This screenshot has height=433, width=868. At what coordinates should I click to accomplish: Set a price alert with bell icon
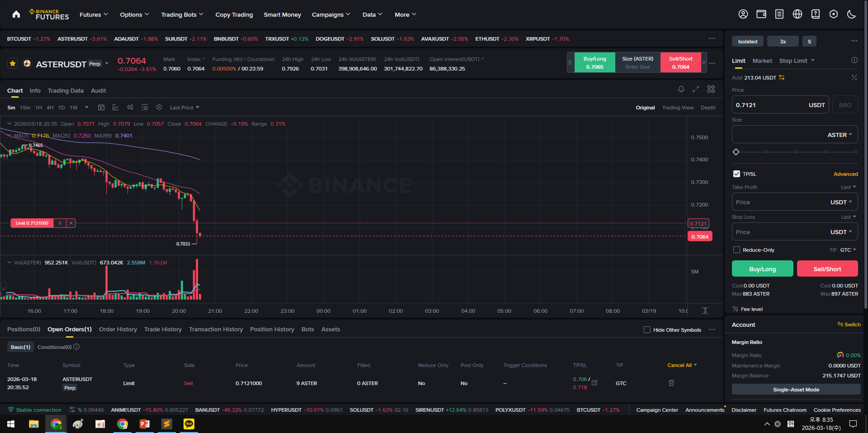point(681,89)
